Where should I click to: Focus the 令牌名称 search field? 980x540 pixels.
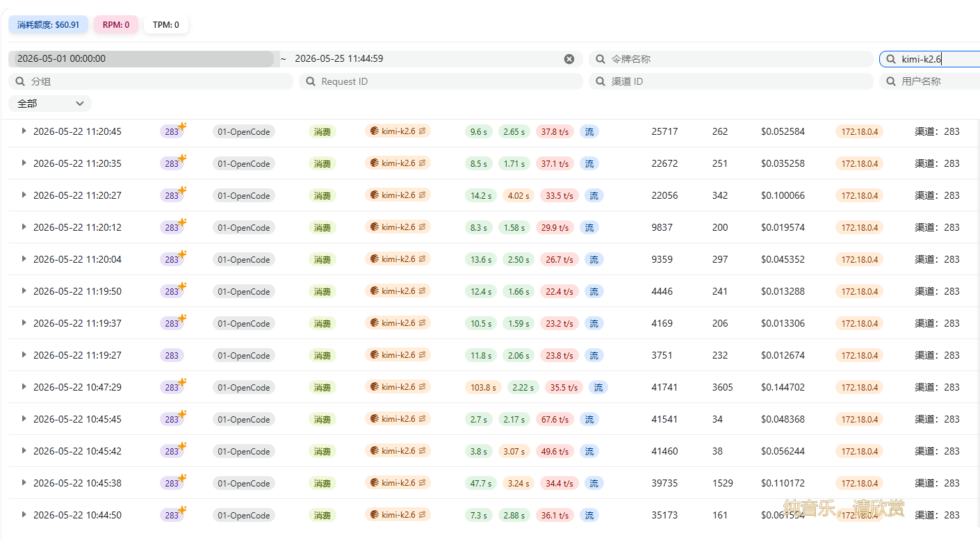(730, 59)
